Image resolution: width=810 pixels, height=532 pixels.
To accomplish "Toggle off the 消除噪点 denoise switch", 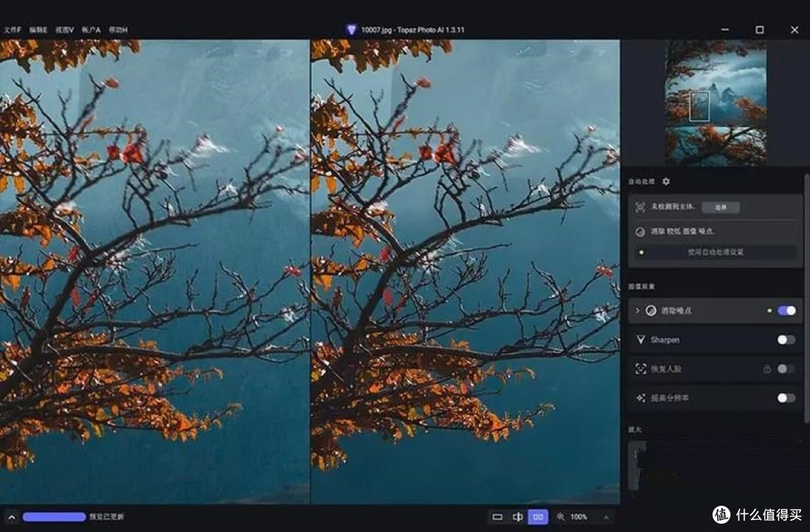I will [x=786, y=311].
